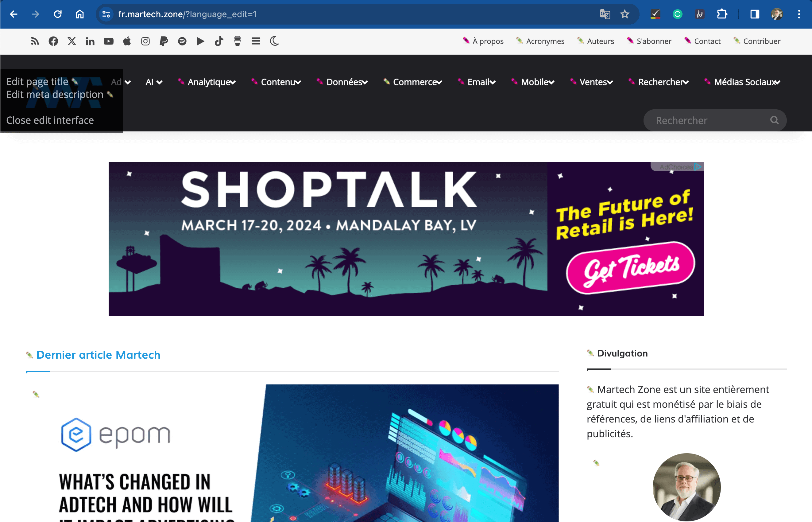Toggle dark mode moon icon

click(x=274, y=41)
